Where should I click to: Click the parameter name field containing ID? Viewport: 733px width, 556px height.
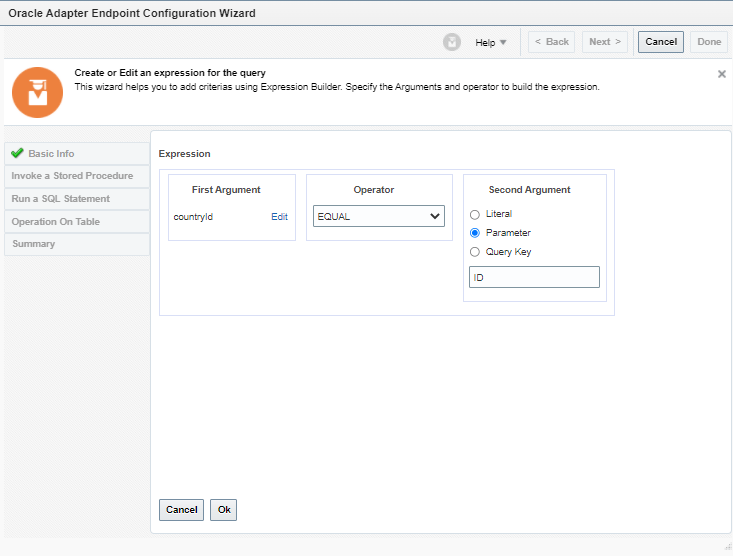[x=534, y=277]
